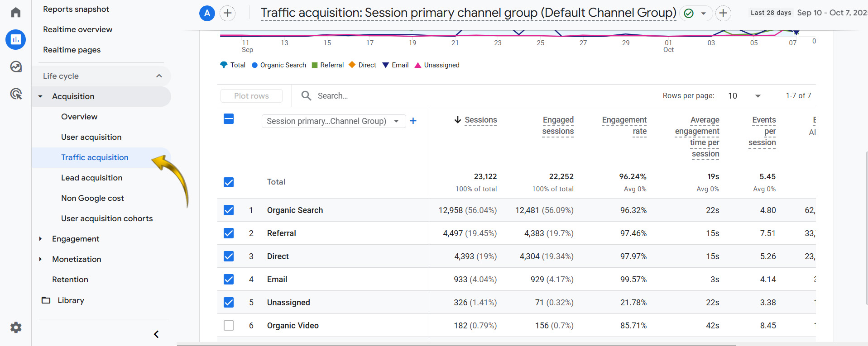868x346 pixels.
Task: Collapse the Life cycle section
Action: 159,76
